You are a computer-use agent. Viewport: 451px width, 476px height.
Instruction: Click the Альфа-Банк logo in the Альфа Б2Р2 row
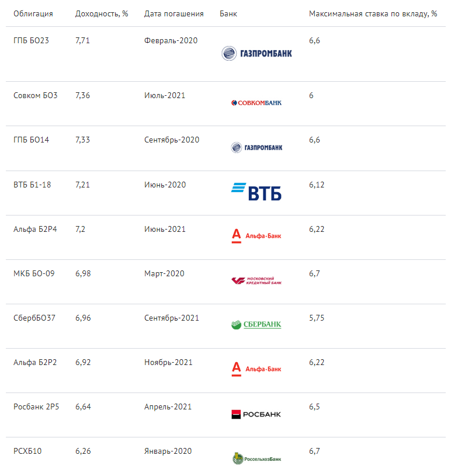[x=256, y=369]
